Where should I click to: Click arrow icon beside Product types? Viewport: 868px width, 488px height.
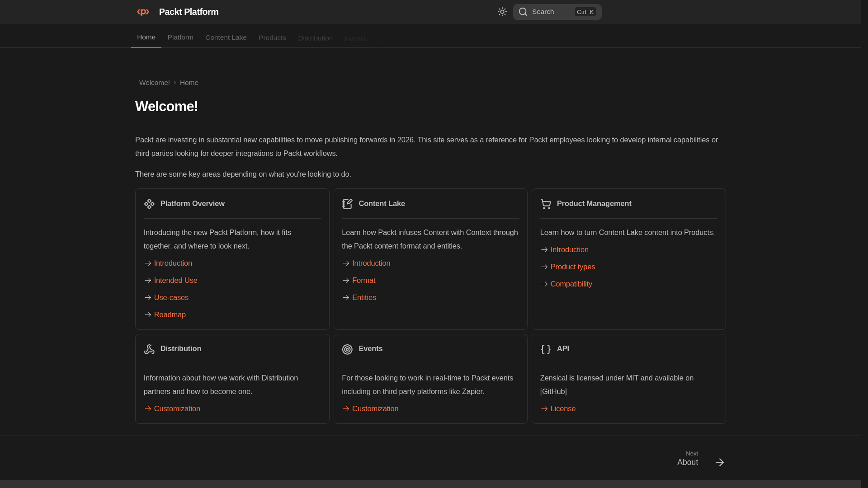[x=544, y=267]
